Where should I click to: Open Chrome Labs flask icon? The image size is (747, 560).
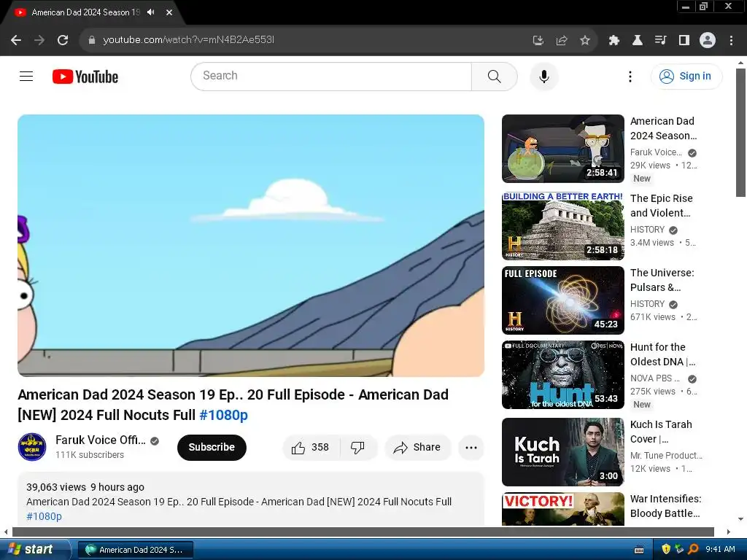[637, 40]
